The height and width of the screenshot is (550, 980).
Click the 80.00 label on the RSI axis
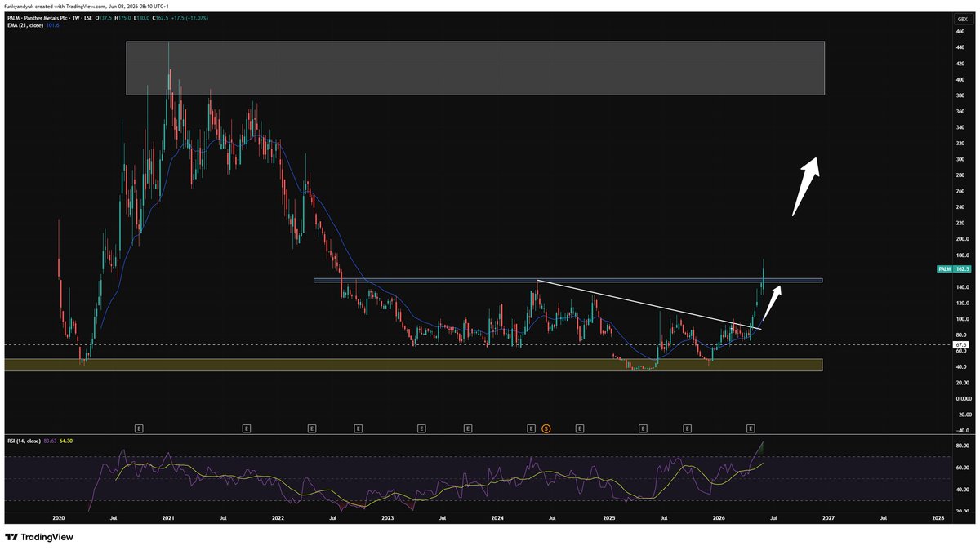pyautogui.click(x=962, y=446)
